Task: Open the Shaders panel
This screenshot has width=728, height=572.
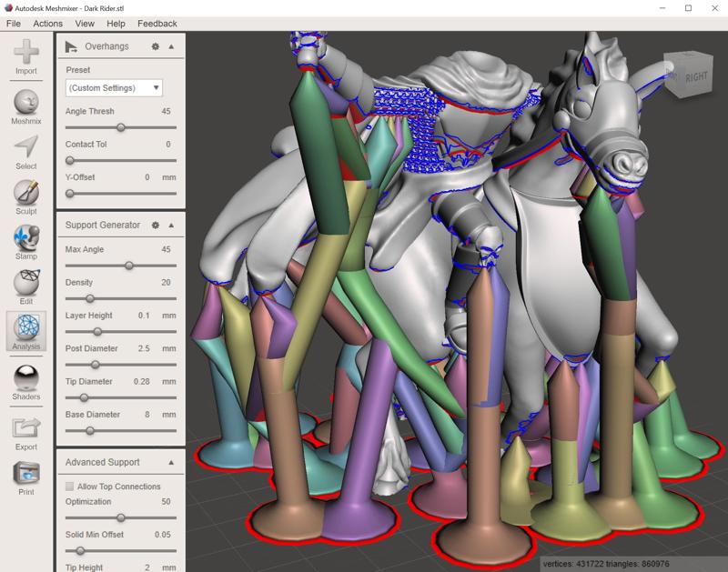Action: tap(25, 378)
